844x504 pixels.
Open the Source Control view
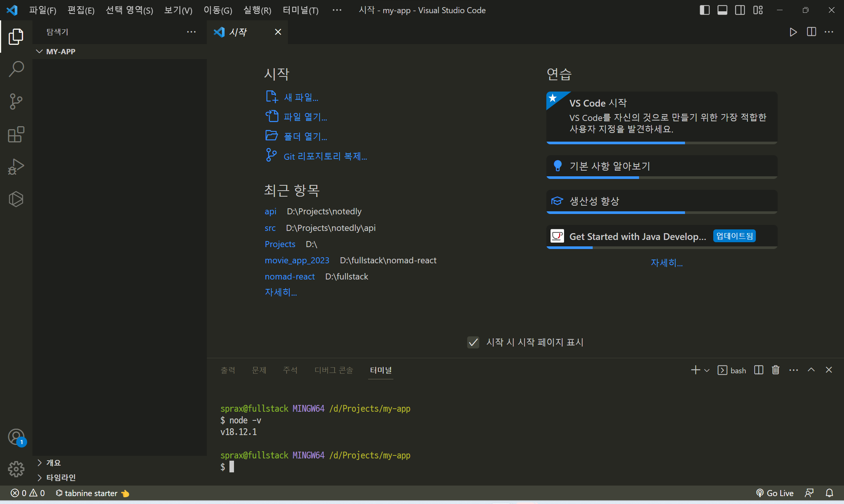click(x=16, y=101)
